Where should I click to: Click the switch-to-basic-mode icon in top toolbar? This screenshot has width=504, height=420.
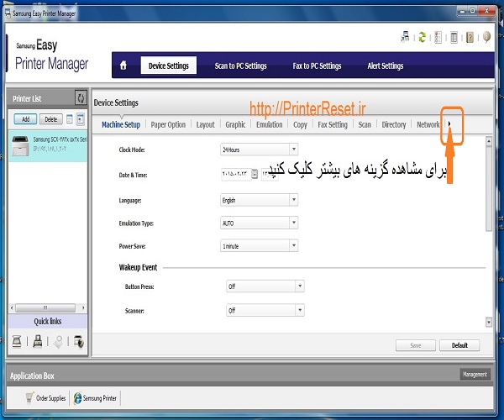[x=405, y=37]
